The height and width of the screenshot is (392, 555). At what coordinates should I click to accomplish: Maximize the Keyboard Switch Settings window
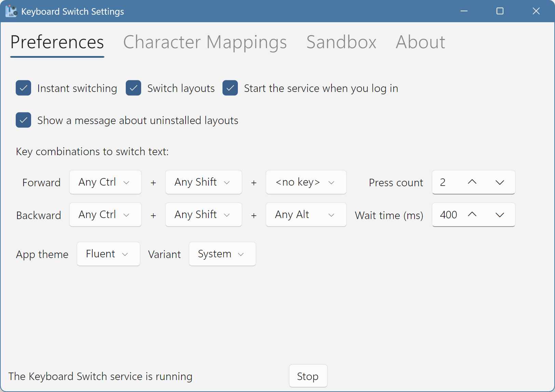tap(500, 11)
